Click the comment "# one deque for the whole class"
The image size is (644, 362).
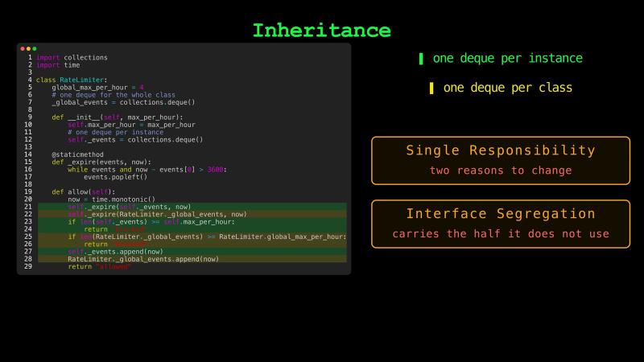(114, 95)
